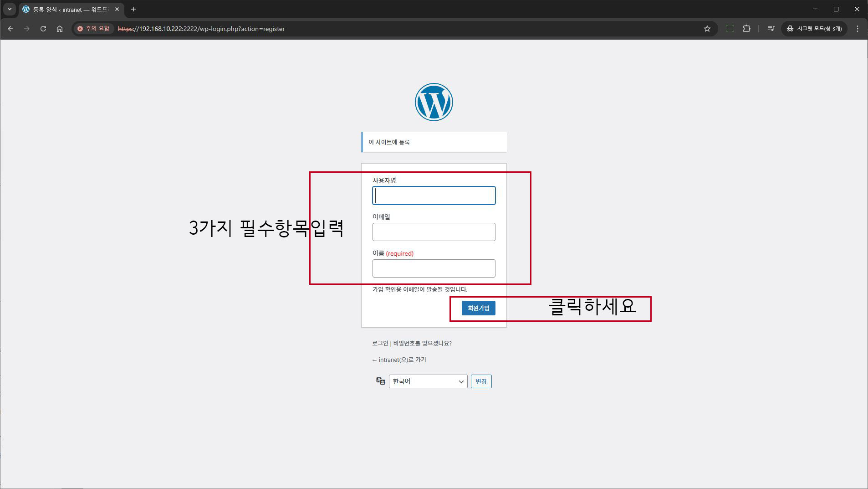The width and height of the screenshot is (868, 489).
Task: Click the browser back arrow
Action: click(x=10, y=29)
